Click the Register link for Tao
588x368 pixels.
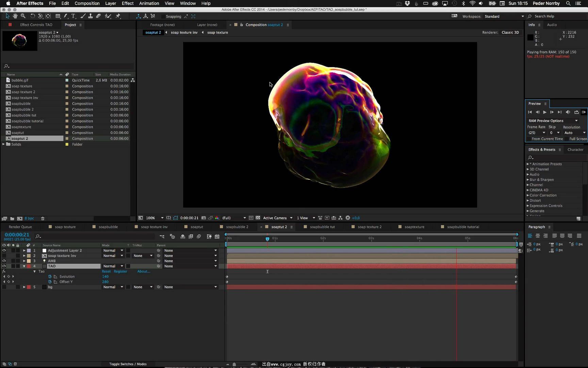[120, 272]
